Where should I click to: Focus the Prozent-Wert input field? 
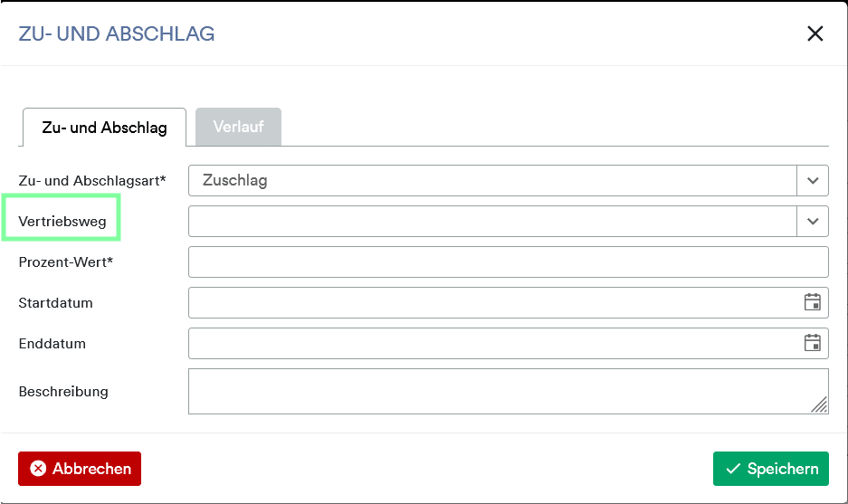[x=509, y=262]
